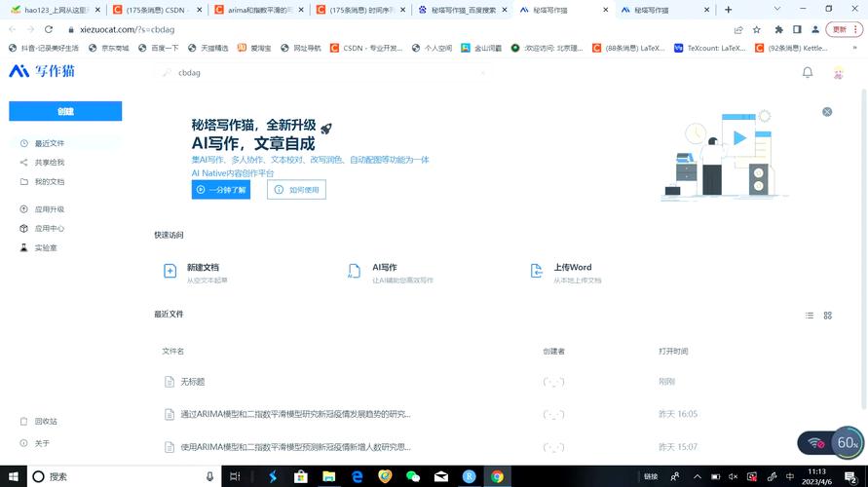
Task: Open Windows Start menu
Action: click(14, 476)
